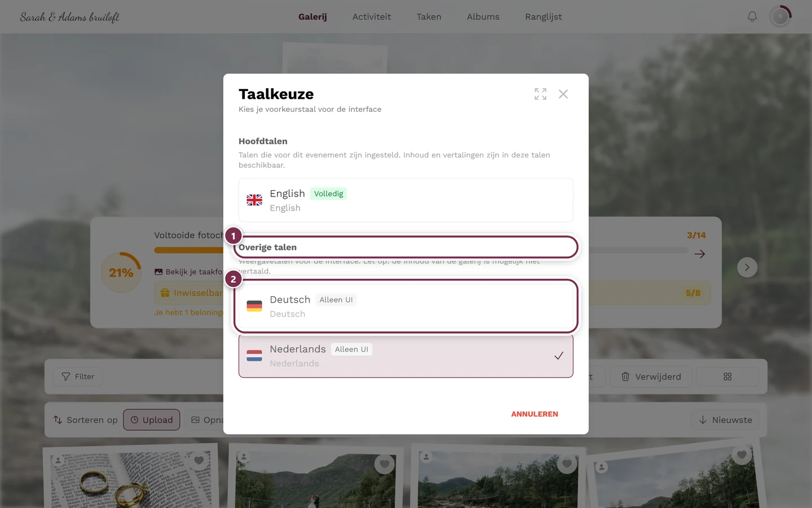Viewport: 812px width, 508px height.
Task: Click the Hoofdtalen heading
Action: [x=263, y=141]
